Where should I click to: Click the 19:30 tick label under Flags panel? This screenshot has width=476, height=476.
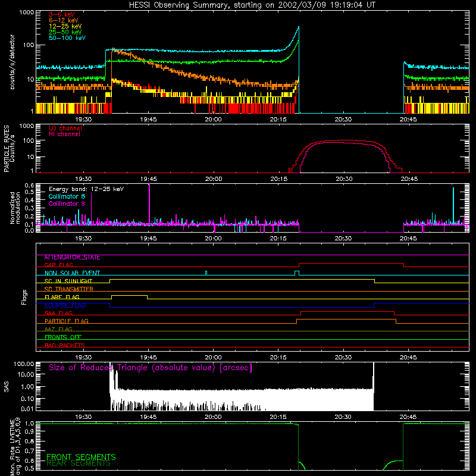83,358
